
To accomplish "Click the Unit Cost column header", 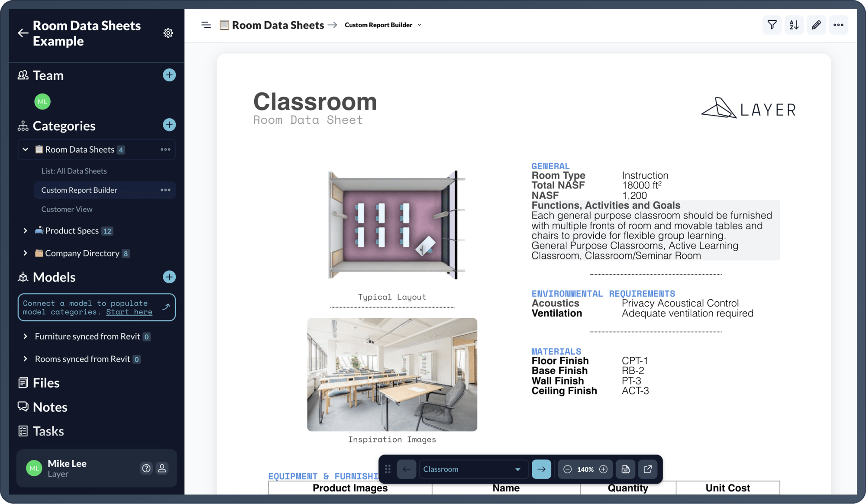I will (727, 488).
